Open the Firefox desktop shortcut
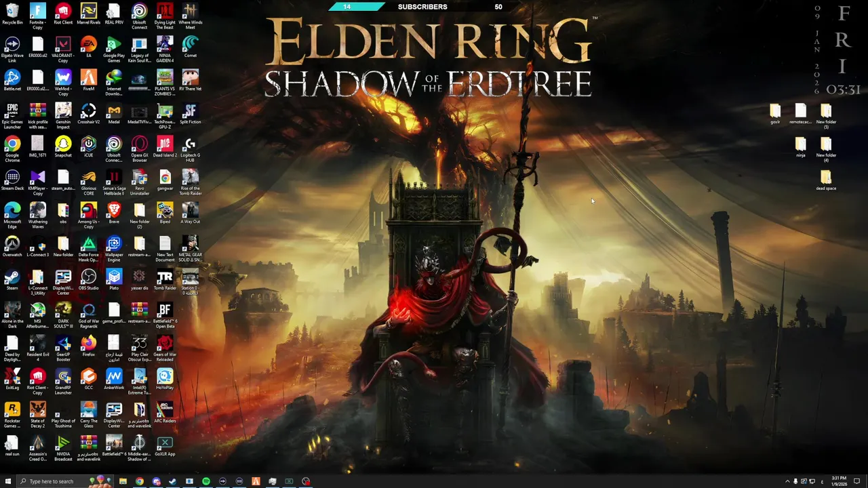Image resolution: width=868 pixels, height=488 pixels. coord(88,346)
